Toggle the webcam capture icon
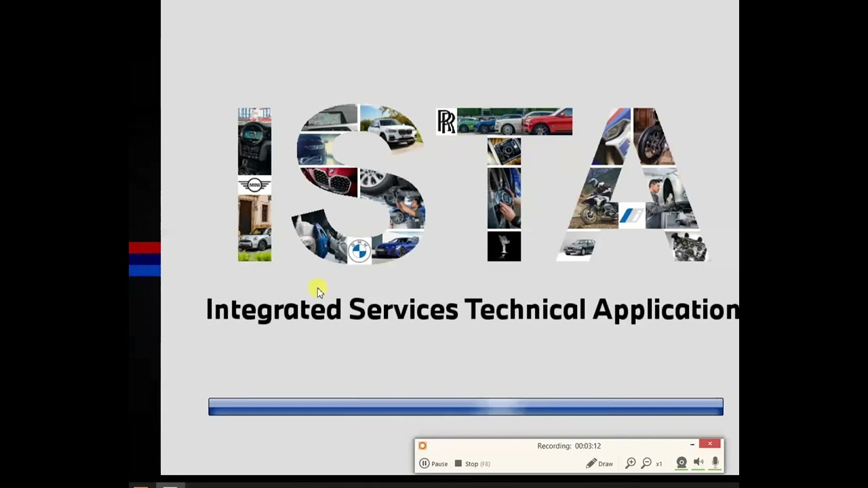 click(x=682, y=463)
